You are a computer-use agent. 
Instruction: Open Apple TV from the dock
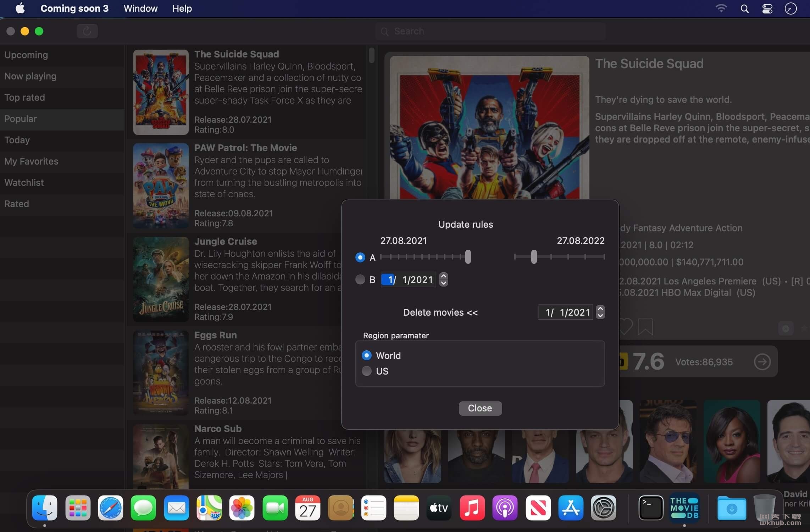[439, 508]
